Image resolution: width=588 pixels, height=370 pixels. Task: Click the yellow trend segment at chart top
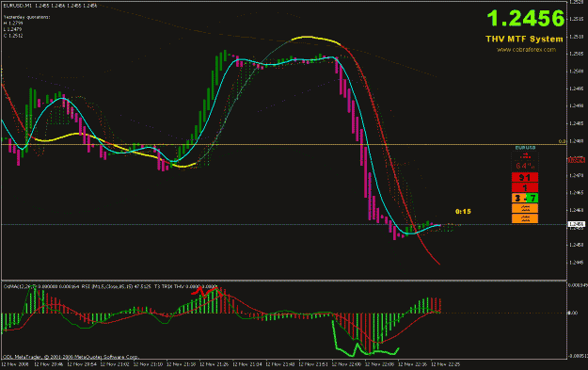[x=315, y=40]
